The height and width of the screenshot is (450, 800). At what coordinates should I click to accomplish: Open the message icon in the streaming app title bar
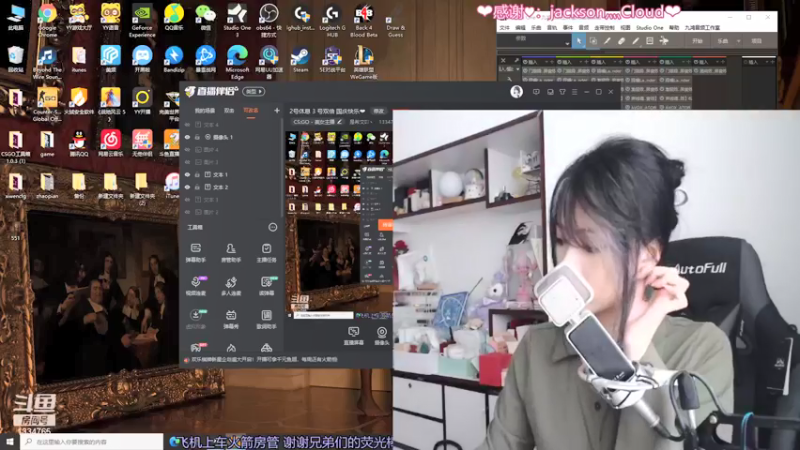coord(536,92)
